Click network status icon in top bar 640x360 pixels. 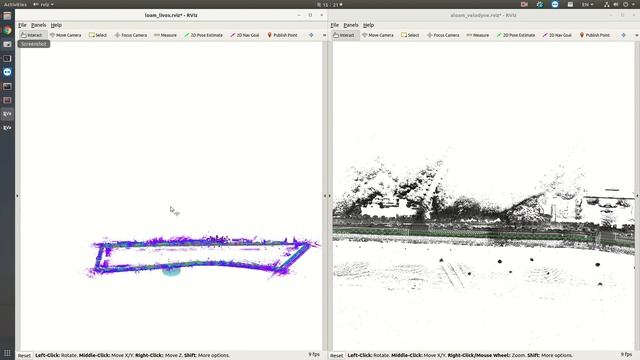pos(607,4)
